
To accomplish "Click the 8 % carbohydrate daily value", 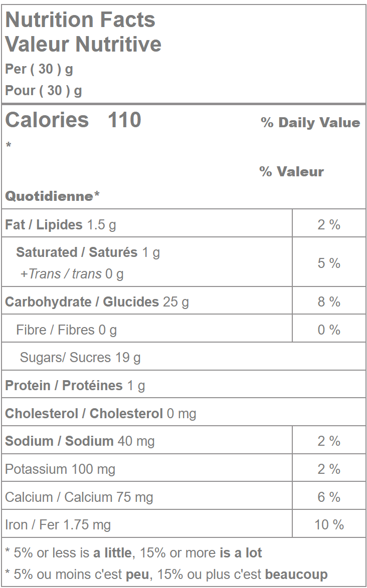I will click(329, 302).
